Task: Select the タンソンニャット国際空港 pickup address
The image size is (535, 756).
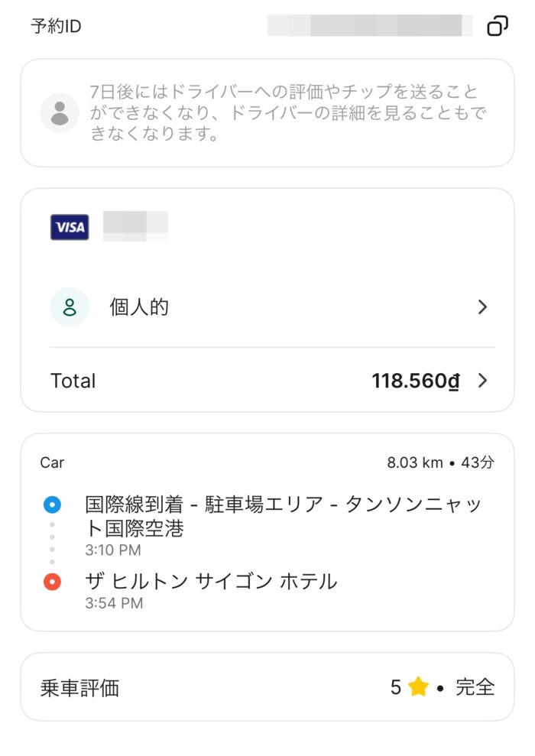Action: (x=284, y=516)
